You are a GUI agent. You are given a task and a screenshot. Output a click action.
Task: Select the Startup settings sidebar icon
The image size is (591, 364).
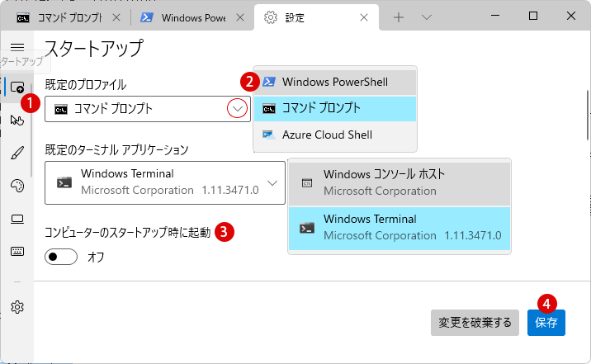[17, 87]
